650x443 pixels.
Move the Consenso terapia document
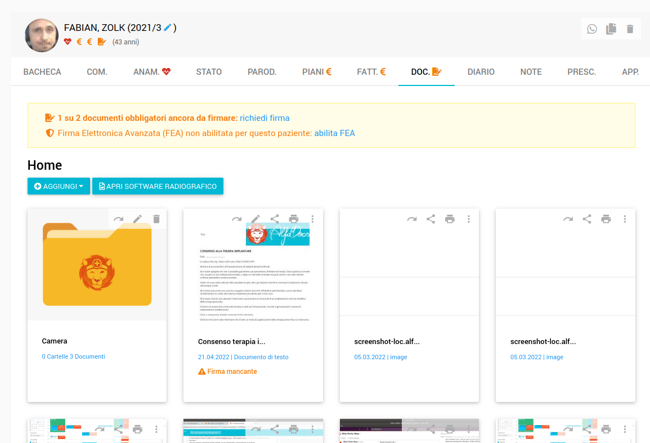coord(237,219)
